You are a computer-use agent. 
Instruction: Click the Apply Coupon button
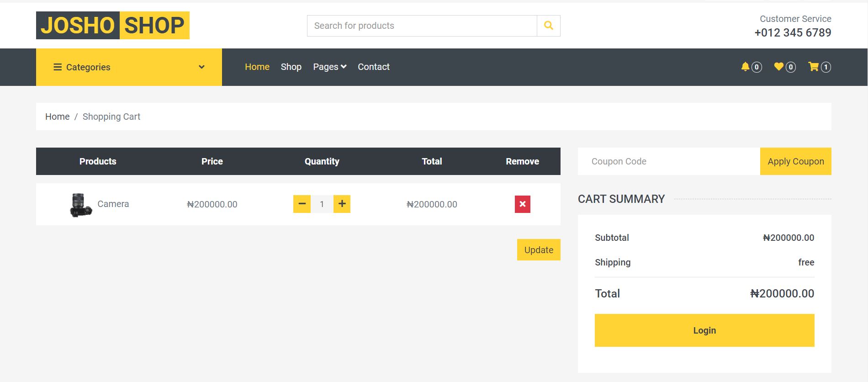[796, 161]
